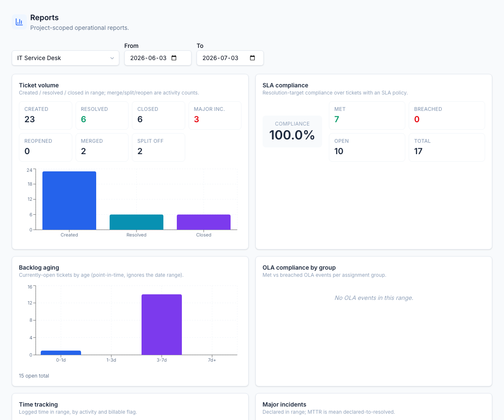The image size is (504, 420).
Task: Click the OLA compliance by group heading
Action: coord(299,268)
